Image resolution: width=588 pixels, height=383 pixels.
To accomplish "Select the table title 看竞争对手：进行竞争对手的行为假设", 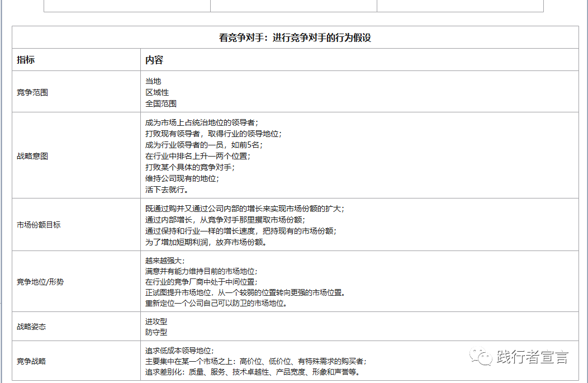I will (295, 37).
